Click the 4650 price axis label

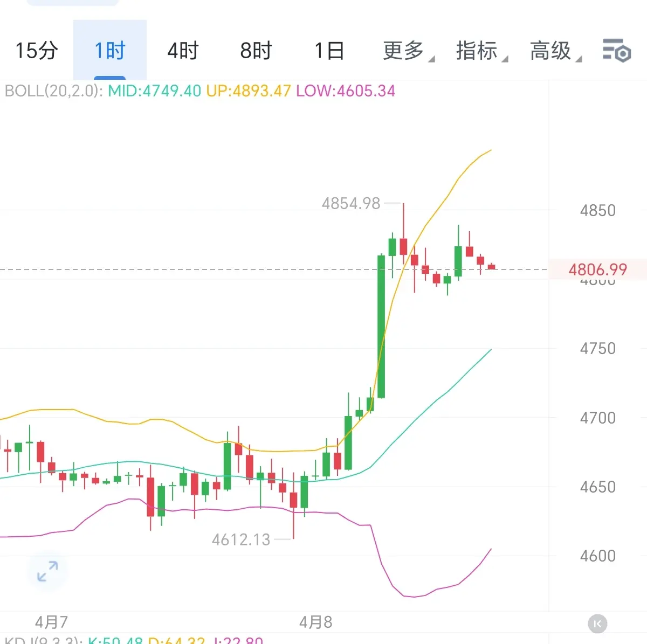(597, 487)
